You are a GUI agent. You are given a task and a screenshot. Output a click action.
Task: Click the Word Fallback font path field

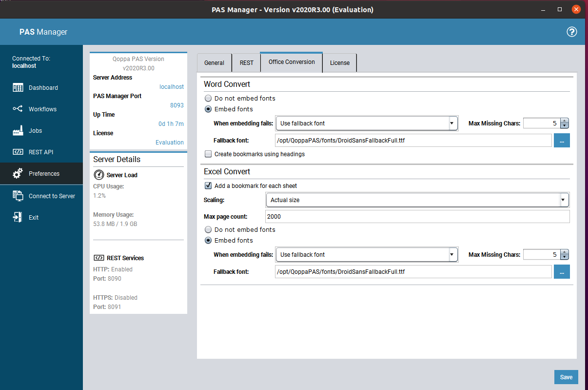tap(413, 141)
